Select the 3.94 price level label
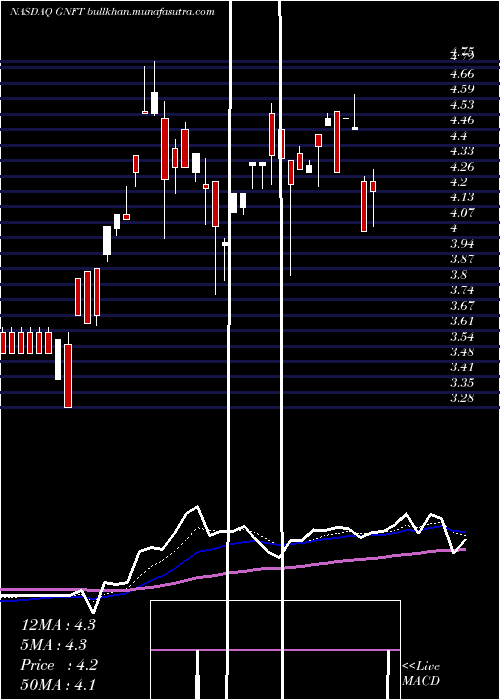This screenshot has width=500, height=700. [x=462, y=244]
